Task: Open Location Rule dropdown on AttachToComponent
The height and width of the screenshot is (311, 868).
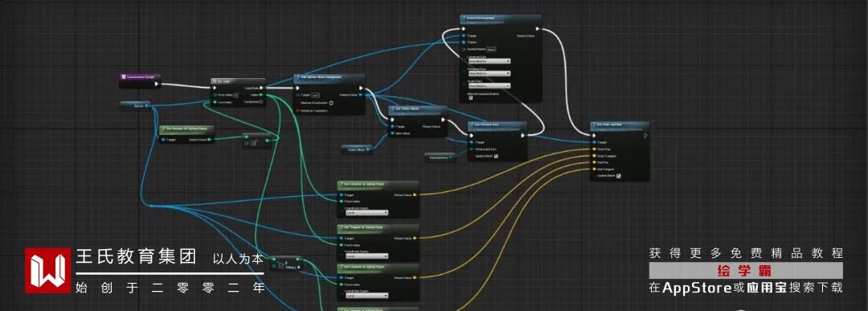Action: [x=489, y=61]
